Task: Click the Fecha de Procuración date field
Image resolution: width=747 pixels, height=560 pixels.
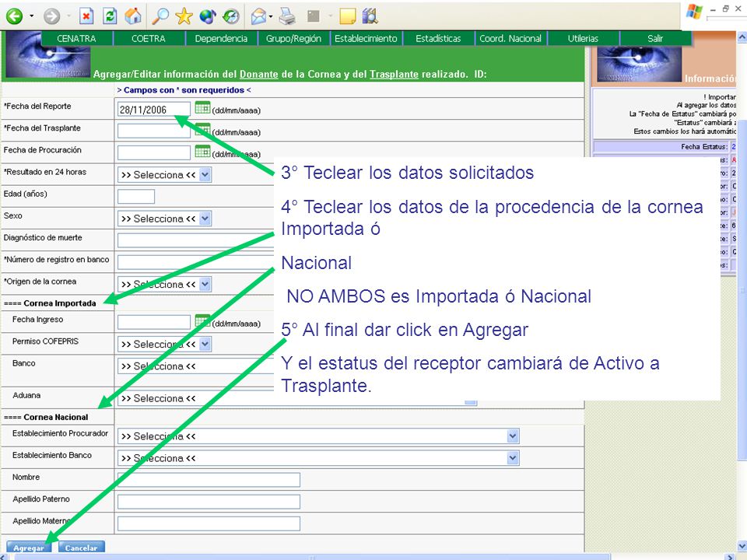Action: (x=154, y=153)
